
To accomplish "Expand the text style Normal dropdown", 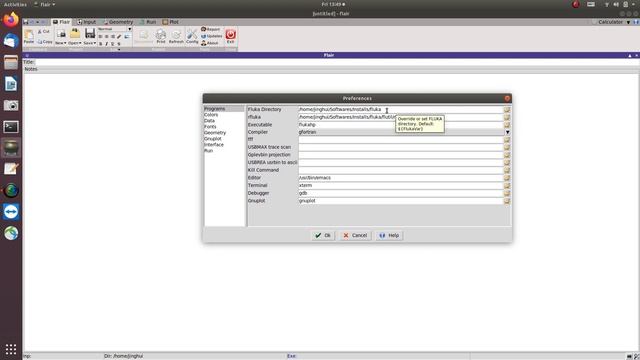I will click(129, 29).
